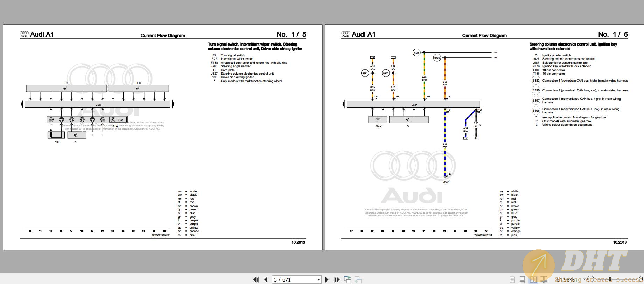This screenshot has height=284, width=644.
Task: Click the 'No. 1 / 6' page label
Action: (x=613, y=34)
